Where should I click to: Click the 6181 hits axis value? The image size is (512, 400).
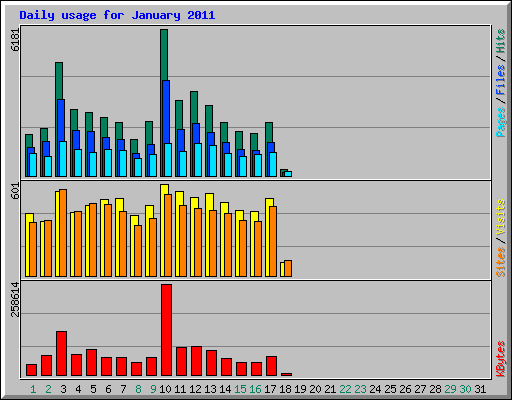tap(15, 40)
